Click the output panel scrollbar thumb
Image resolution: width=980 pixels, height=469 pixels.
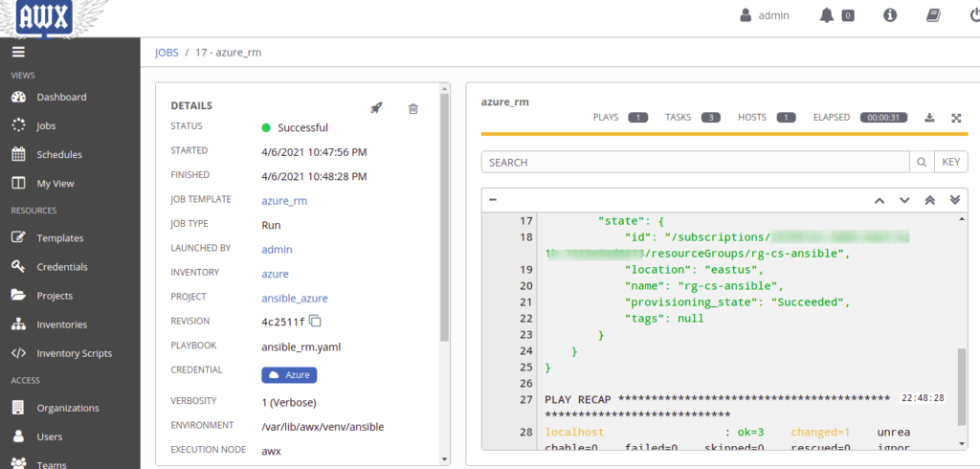pos(962,388)
